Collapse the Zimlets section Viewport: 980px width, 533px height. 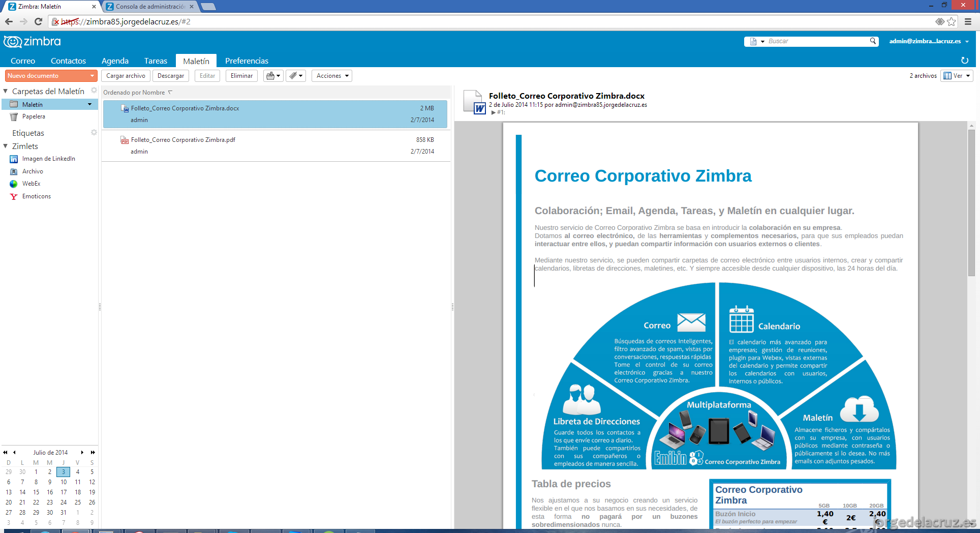click(6, 146)
